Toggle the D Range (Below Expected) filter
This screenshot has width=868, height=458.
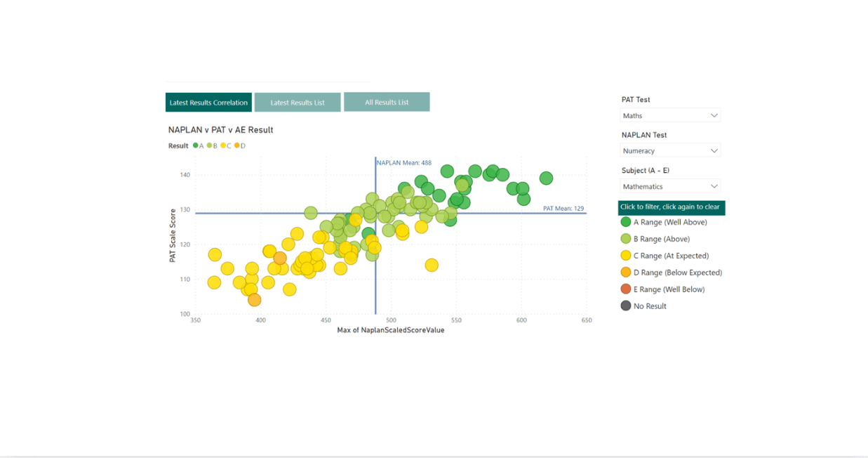click(x=677, y=273)
